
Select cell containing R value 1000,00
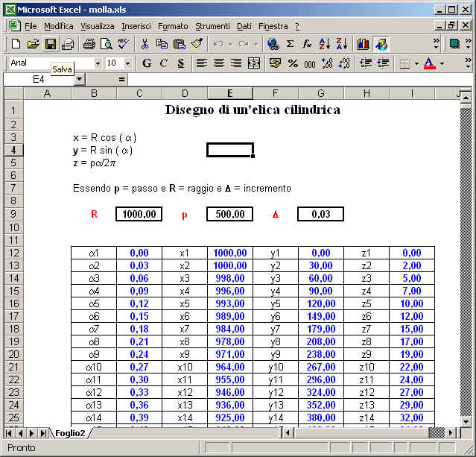pos(139,214)
